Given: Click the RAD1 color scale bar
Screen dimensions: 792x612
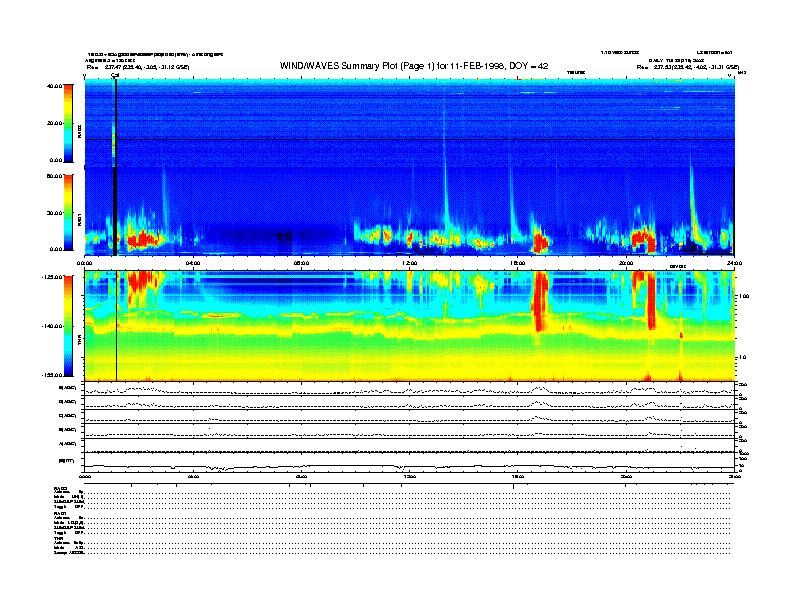Looking at the screenshot, I should tap(68, 213).
